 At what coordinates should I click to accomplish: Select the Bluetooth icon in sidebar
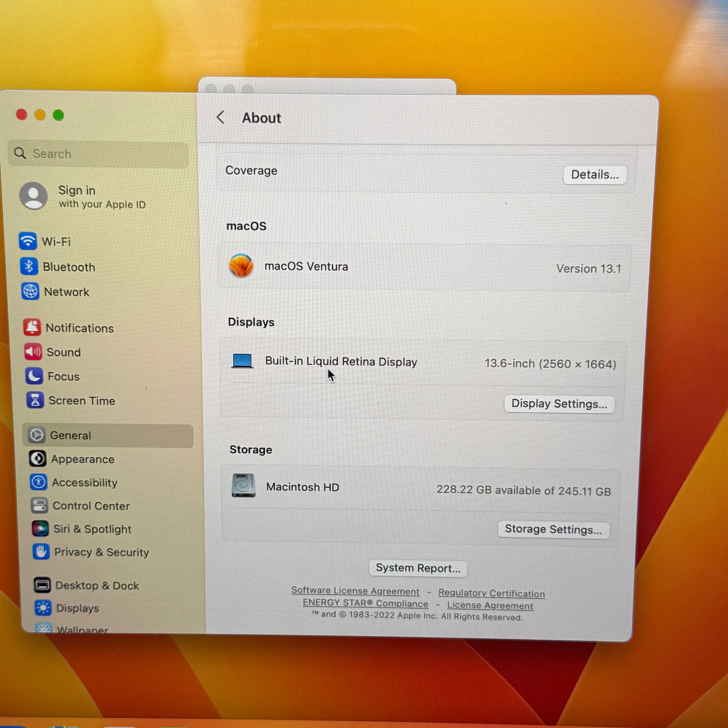point(29,266)
